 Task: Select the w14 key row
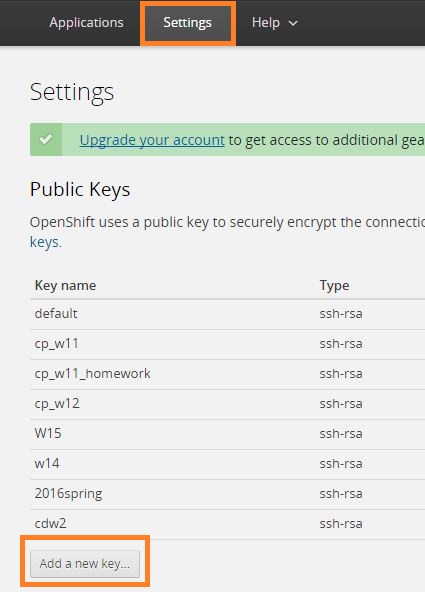tap(228, 464)
